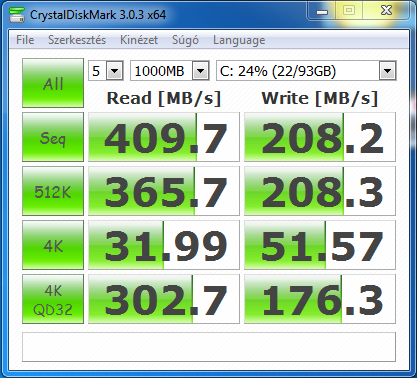The width and height of the screenshot is (417, 378).
Task: Open the Kinézet menu
Action: pyautogui.click(x=139, y=40)
